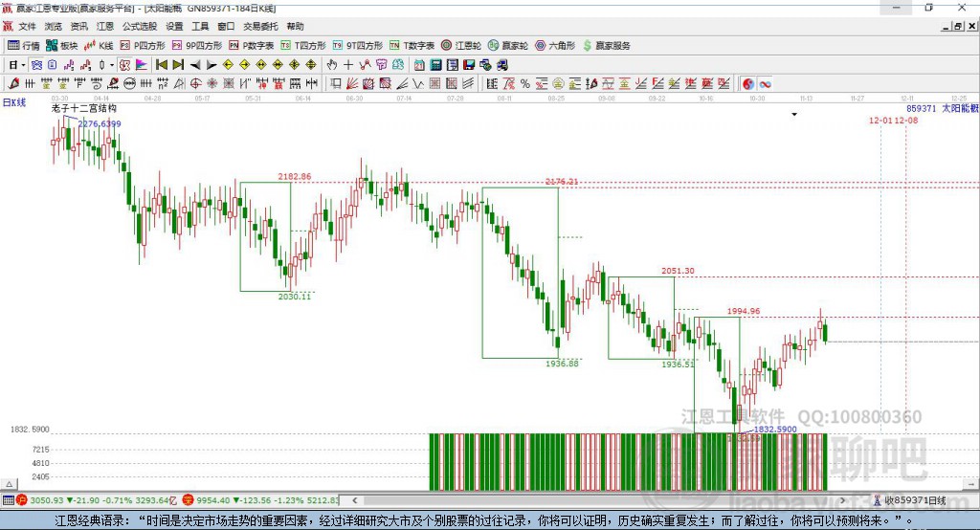This screenshot has height=530, width=980.
Task: Expand the candlestick style dropdown arrow
Action: 112,65
